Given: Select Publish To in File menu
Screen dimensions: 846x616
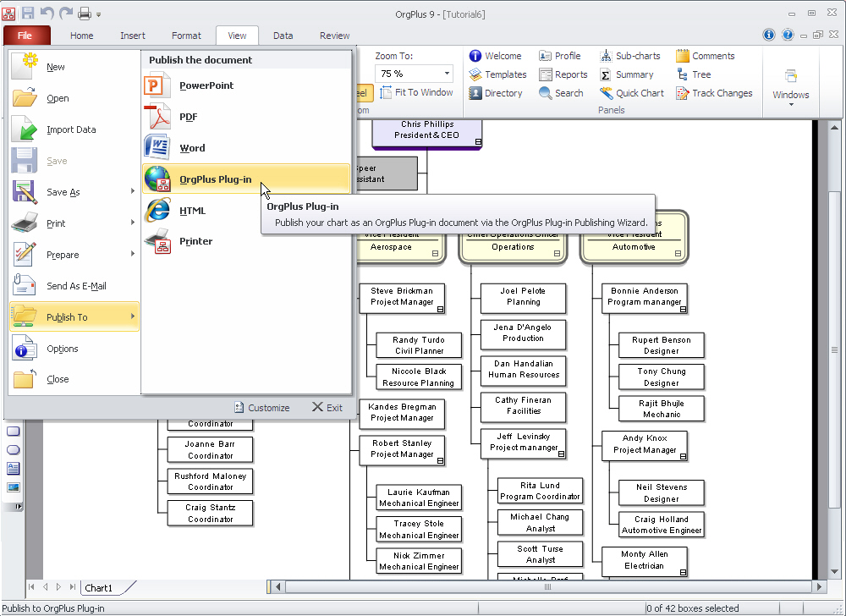Looking at the screenshot, I should pyautogui.click(x=74, y=317).
